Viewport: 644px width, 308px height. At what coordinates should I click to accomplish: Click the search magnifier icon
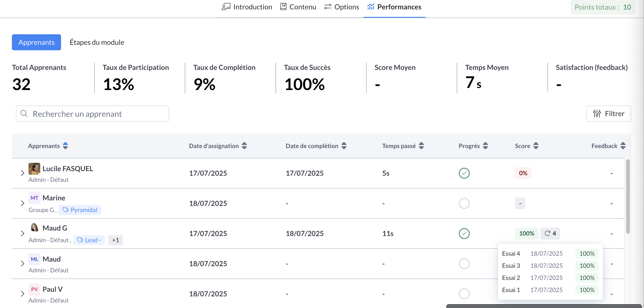24,114
